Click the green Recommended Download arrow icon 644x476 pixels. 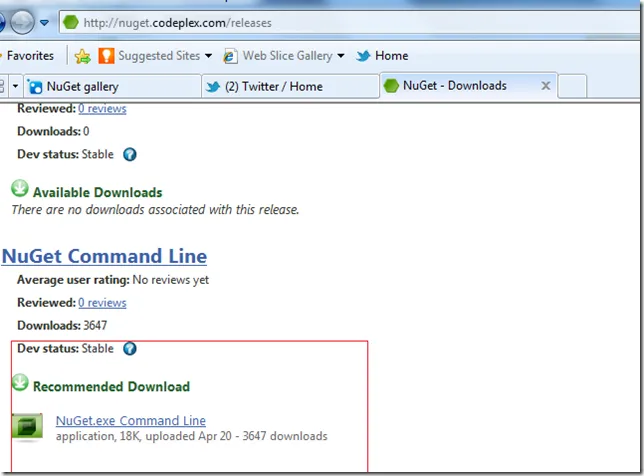pos(20,383)
